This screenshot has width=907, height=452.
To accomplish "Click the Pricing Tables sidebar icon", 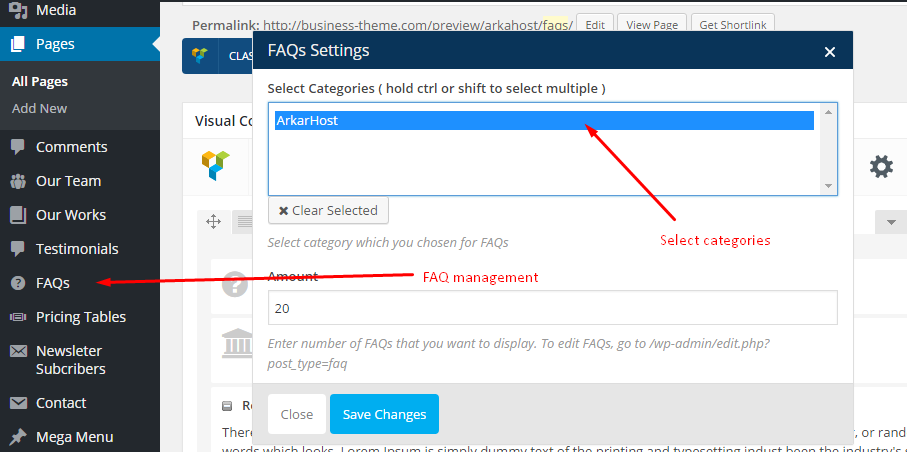I will tap(19, 317).
